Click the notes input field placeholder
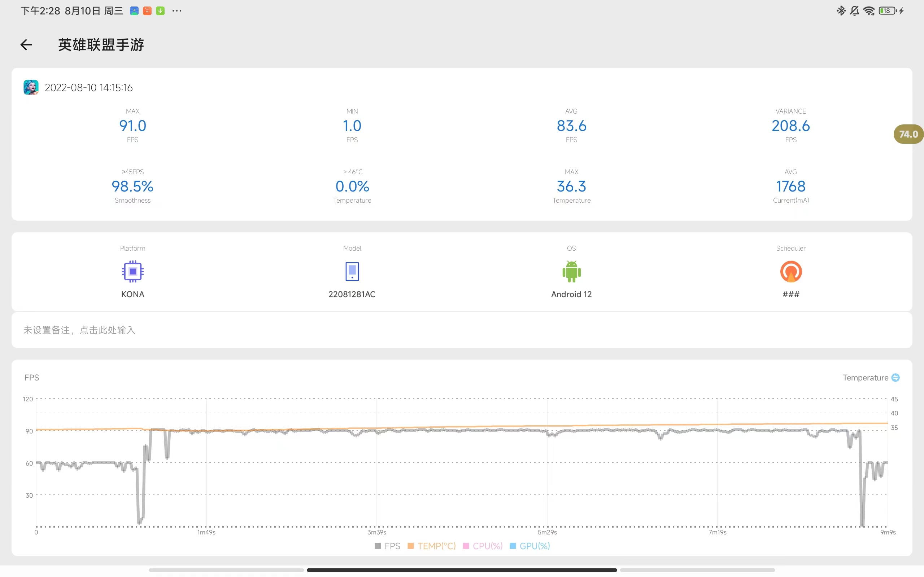924x577 pixels. coord(79,330)
